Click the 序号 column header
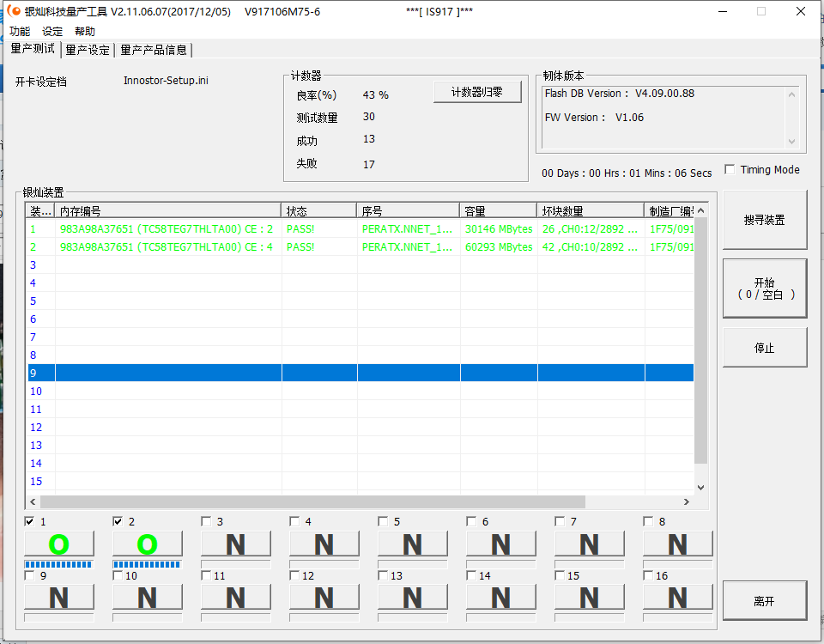Image resolution: width=824 pixels, height=644 pixels. point(409,211)
